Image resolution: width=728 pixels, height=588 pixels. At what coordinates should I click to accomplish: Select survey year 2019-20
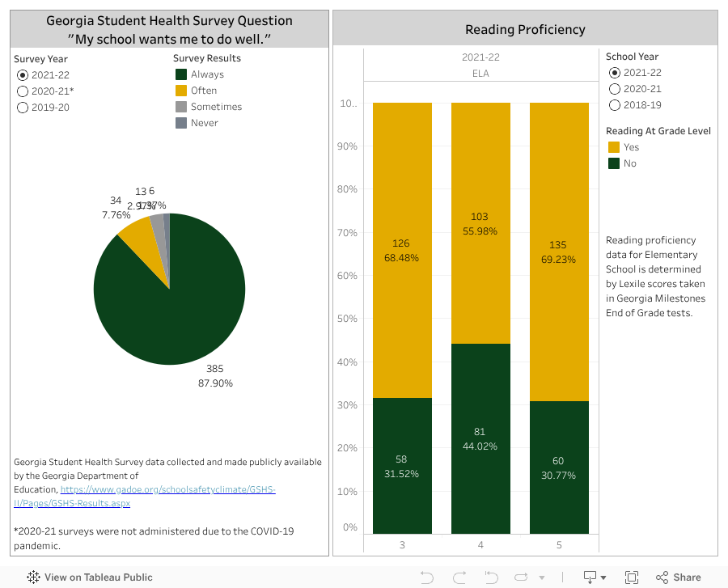click(23, 107)
